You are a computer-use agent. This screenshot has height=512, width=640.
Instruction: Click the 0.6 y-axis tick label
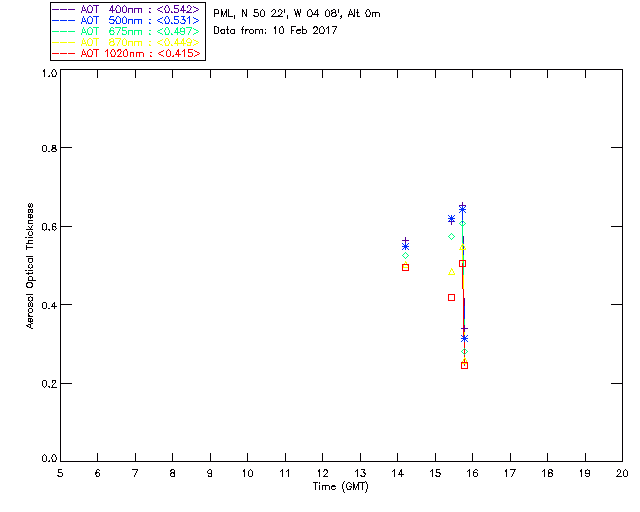pyautogui.click(x=49, y=227)
